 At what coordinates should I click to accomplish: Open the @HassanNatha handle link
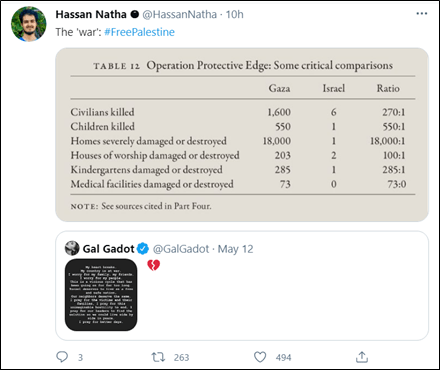pos(180,14)
